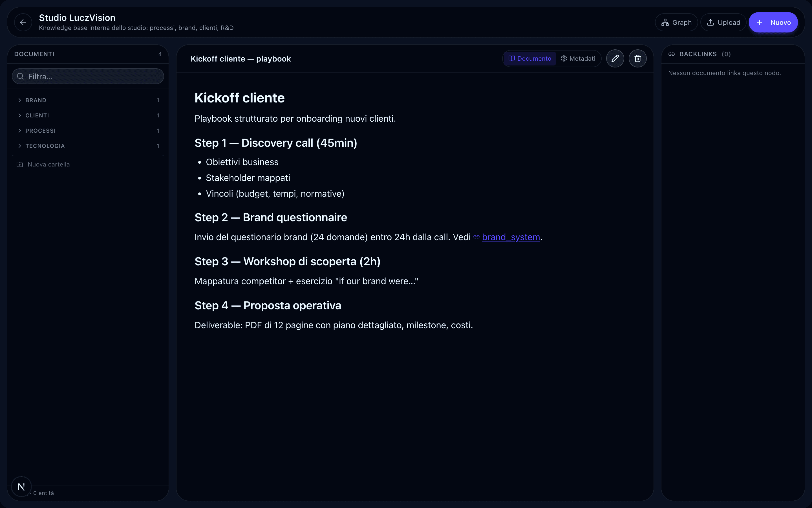
Task: Click text 'Nessun documento linka questo nodo.'
Action: point(724,73)
